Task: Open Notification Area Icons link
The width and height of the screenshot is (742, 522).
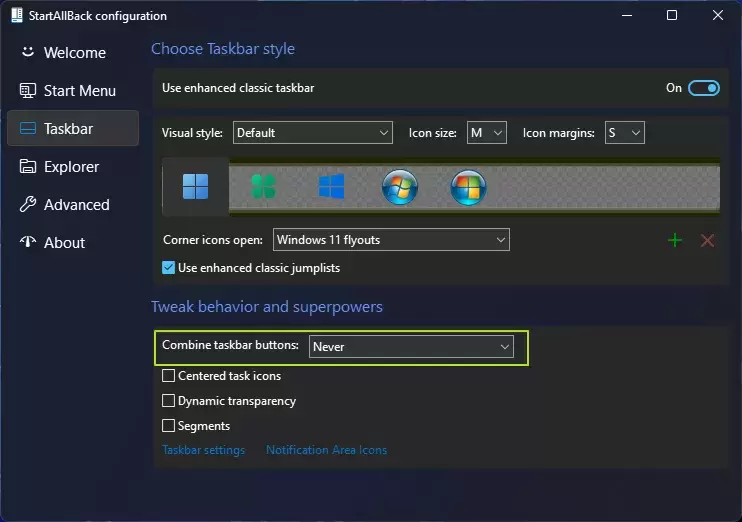Action: [326, 450]
